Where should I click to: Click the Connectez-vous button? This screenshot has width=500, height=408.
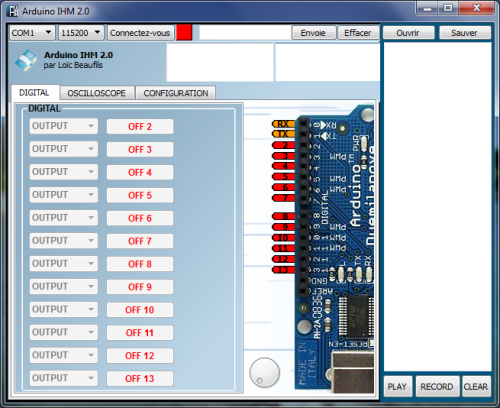(x=140, y=33)
